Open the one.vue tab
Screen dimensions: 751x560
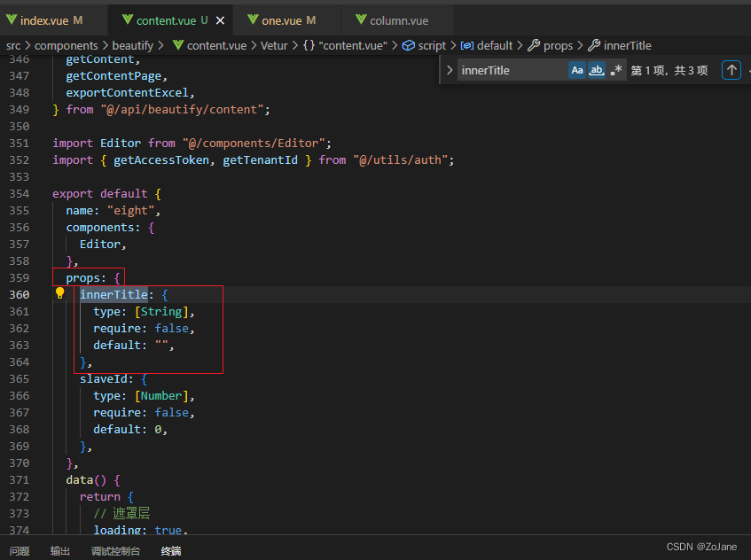tap(287, 20)
